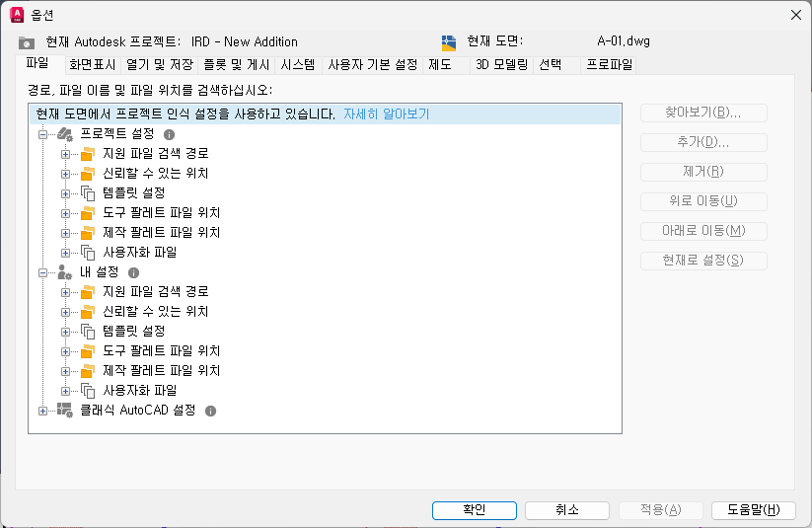Image resolution: width=812 pixels, height=528 pixels.
Task: Open the 사용자 기본 설정 tab
Action: pyautogui.click(x=372, y=65)
